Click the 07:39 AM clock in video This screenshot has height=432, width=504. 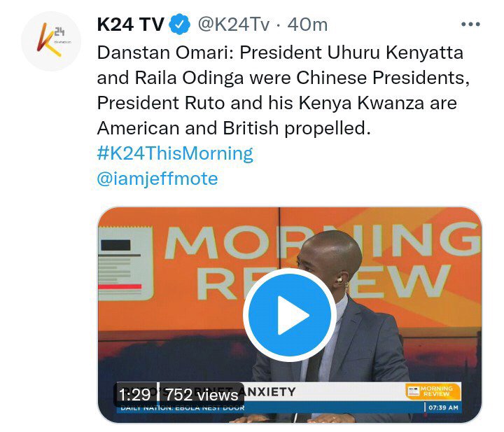pos(443,407)
